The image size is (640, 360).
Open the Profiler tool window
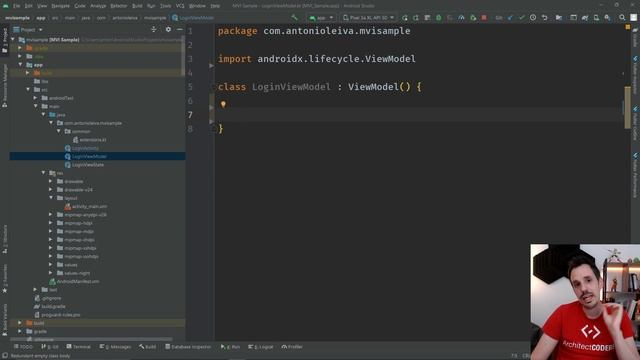point(292,347)
